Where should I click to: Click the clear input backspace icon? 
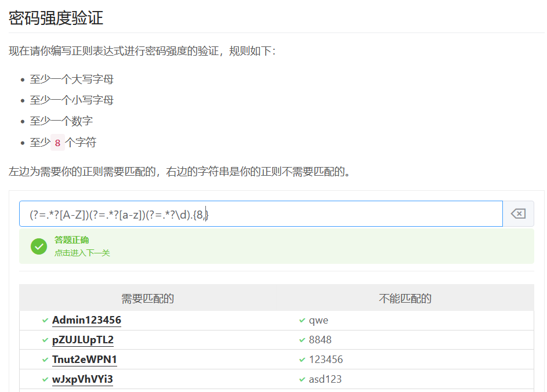(518, 214)
